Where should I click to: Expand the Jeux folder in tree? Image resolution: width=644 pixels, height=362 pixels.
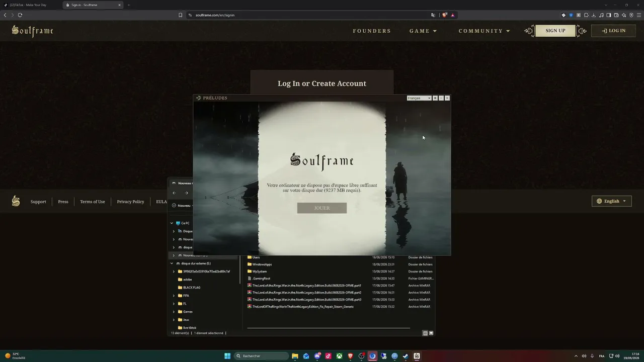pyautogui.click(x=174, y=320)
